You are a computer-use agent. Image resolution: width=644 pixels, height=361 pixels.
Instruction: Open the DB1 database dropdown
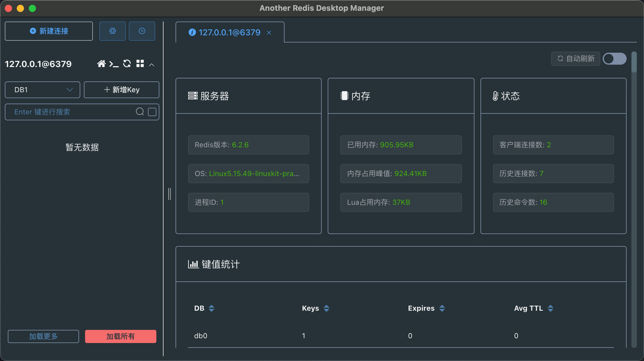[x=43, y=90]
